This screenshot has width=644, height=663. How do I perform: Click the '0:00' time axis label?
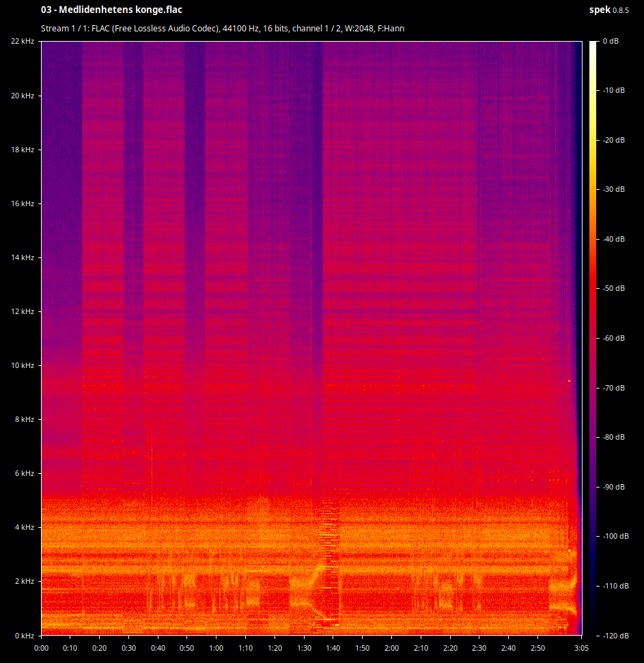41,648
